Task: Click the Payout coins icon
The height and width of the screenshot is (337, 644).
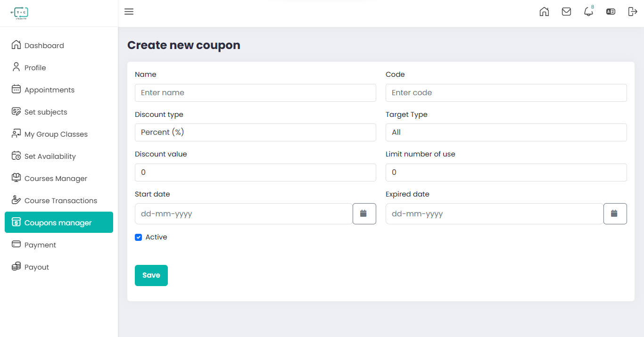Action: 16,266
